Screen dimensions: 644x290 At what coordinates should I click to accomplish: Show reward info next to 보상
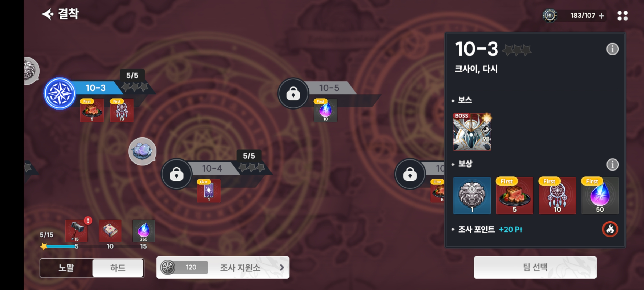coord(612,164)
